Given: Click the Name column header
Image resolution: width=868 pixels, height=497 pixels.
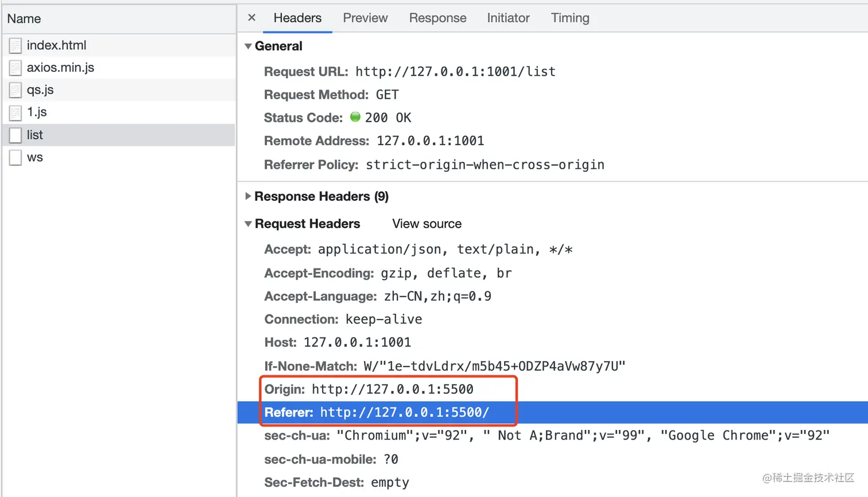Looking at the screenshot, I should [x=119, y=18].
